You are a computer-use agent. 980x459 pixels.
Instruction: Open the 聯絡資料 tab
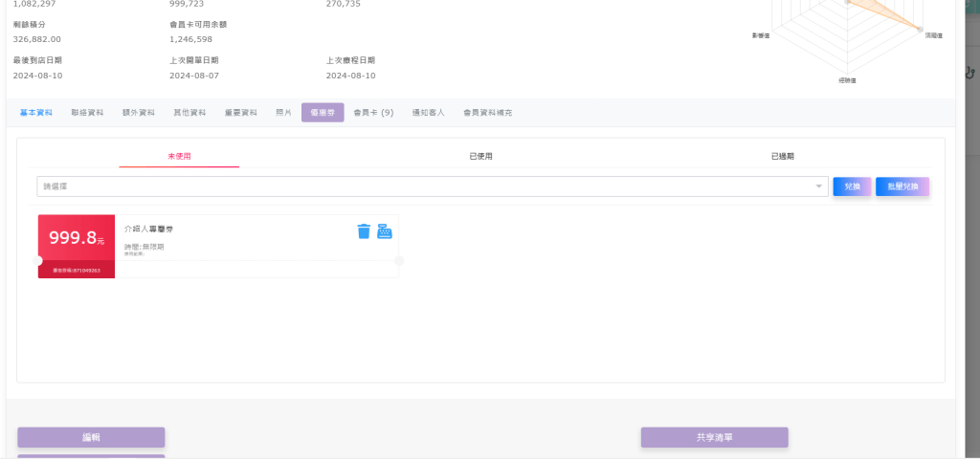coord(87,113)
